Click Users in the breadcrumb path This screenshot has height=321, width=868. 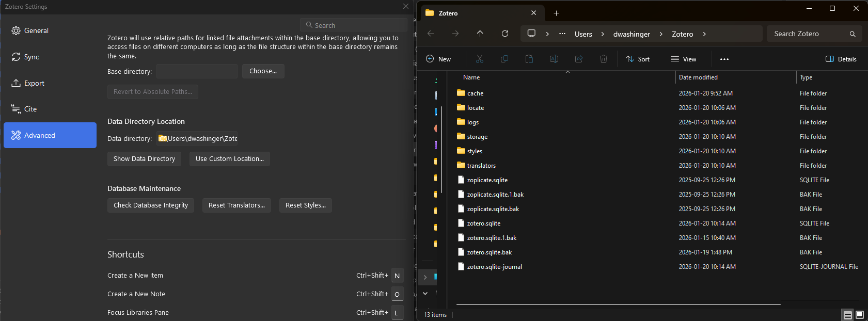click(583, 34)
